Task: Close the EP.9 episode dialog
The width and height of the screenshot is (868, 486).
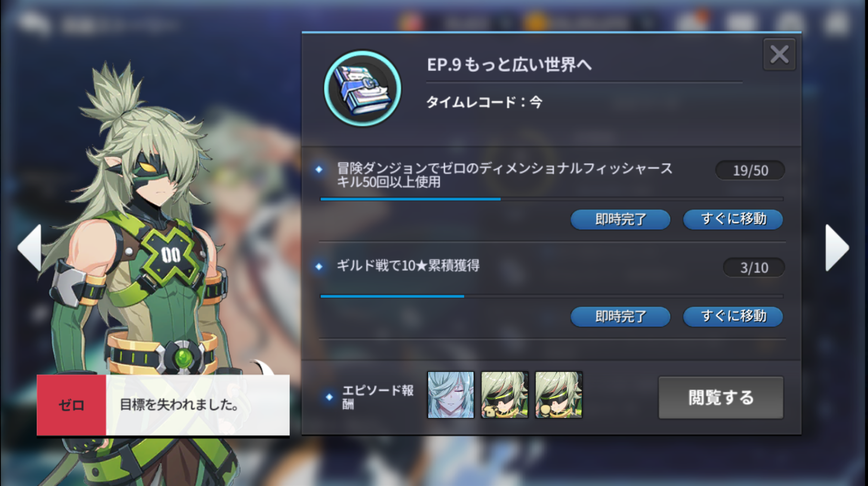Action: 779,55
